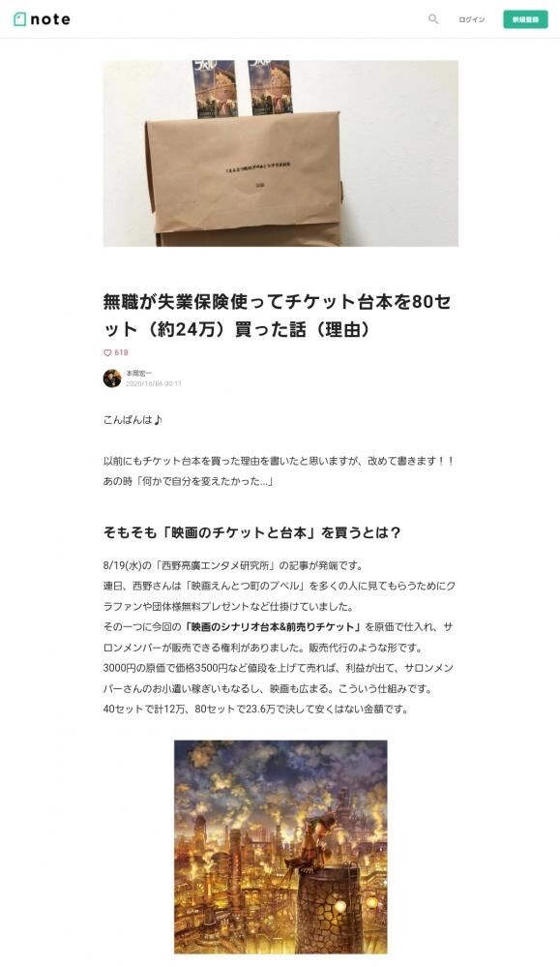
Task: Click the ログイン link
Action: (471, 19)
